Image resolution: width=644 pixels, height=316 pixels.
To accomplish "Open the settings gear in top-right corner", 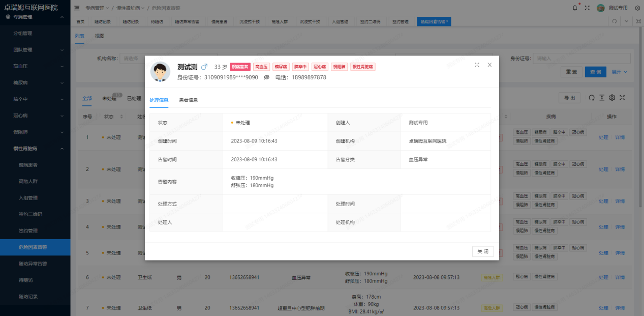I will click(637, 7).
